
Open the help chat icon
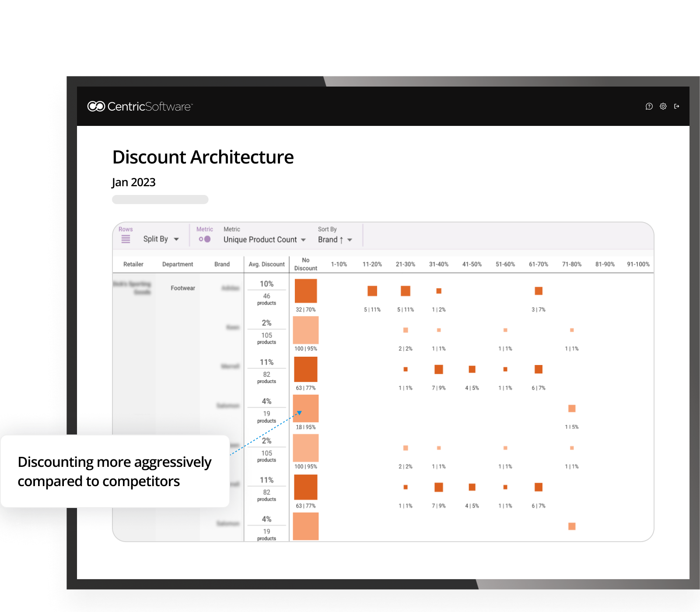[649, 106]
